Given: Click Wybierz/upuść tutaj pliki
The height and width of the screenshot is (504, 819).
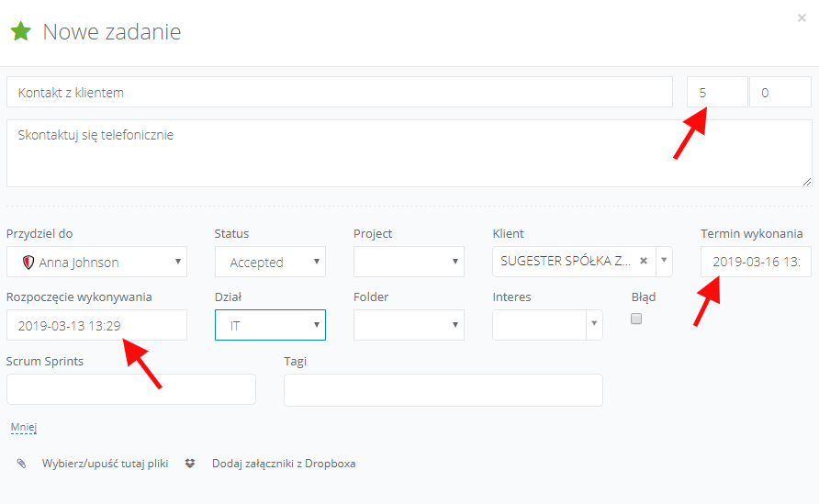Looking at the screenshot, I should (x=105, y=464).
